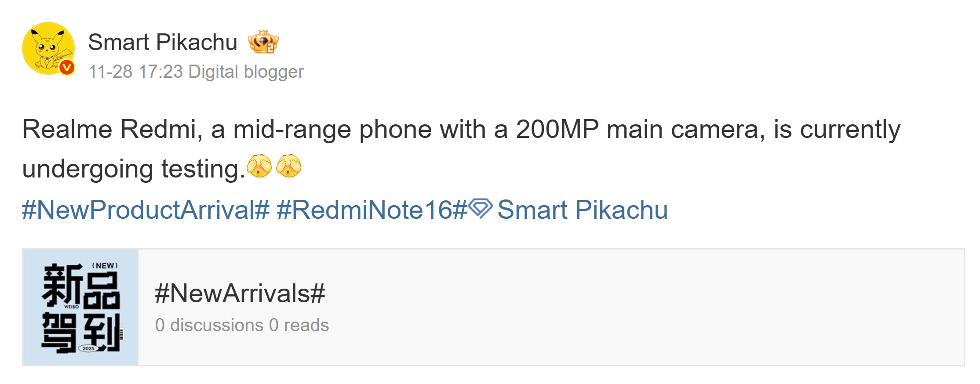Viewport: 980px width, 384px height.
Task: Click the first covering-eyes emoji
Action: (x=259, y=167)
